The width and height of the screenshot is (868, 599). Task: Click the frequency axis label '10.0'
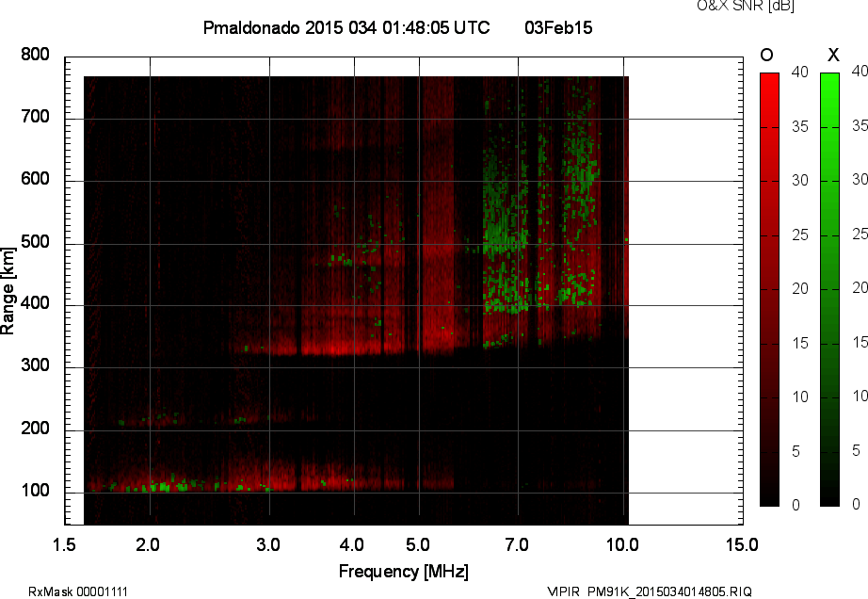tap(622, 544)
